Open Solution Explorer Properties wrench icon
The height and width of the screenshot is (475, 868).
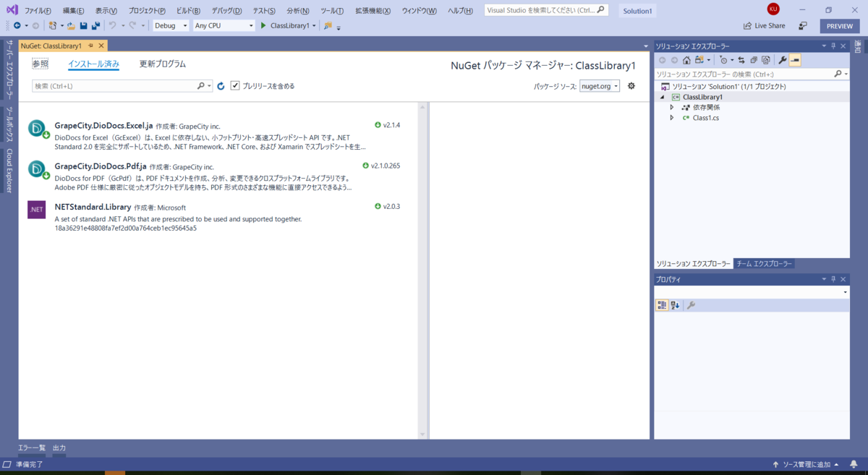pos(782,60)
